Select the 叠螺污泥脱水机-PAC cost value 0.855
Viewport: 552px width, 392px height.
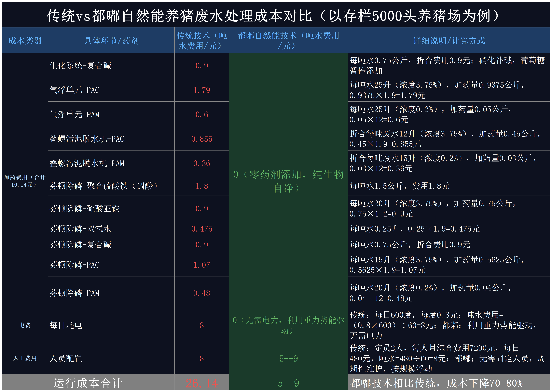point(202,139)
